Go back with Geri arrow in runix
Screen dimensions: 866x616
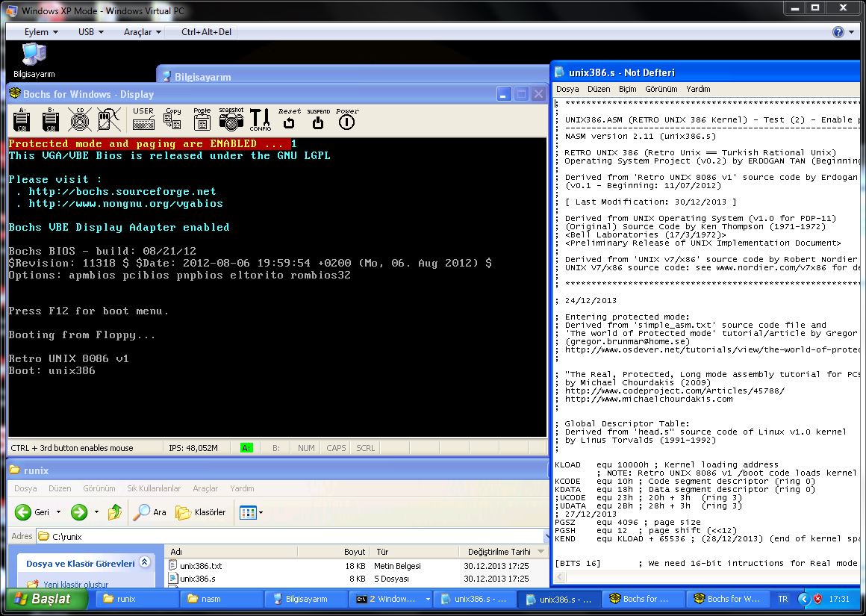coord(32,512)
